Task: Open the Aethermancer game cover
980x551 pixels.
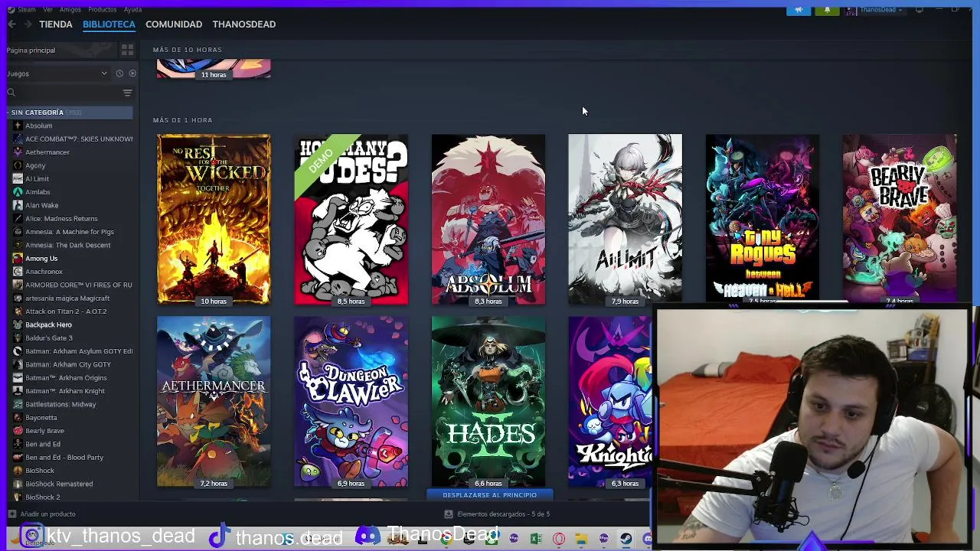Action: (214, 402)
